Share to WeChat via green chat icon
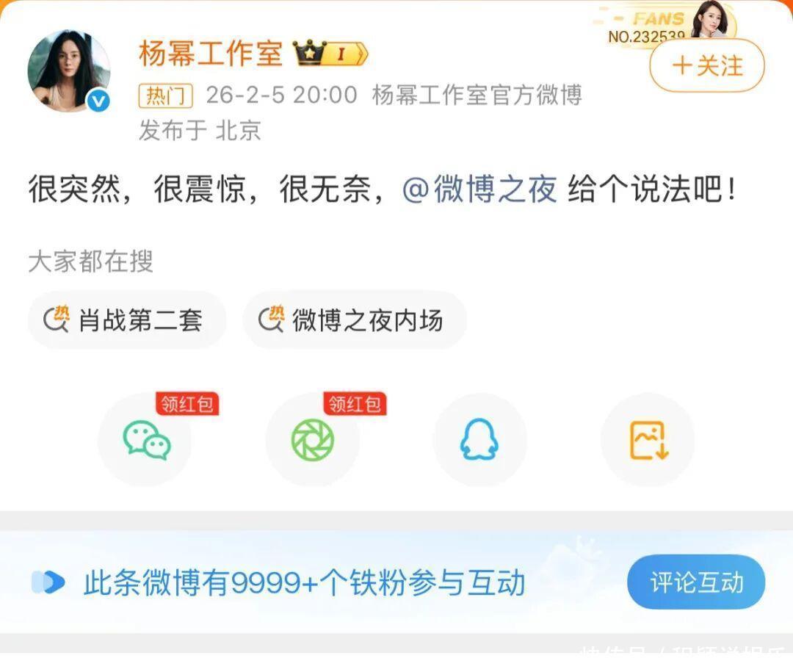The height and width of the screenshot is (672, 793). click(145, 440)
